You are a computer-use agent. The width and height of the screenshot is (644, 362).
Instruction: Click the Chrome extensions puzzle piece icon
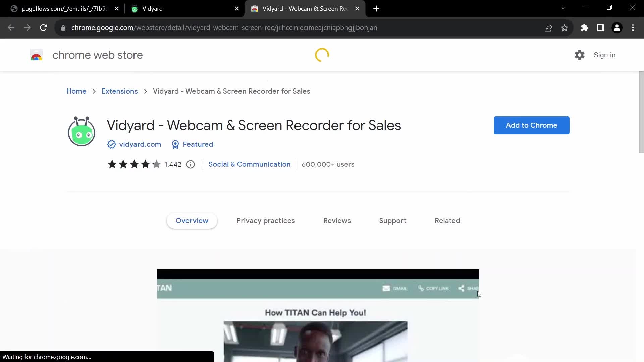pyautogui.click(x=585, y=27)
